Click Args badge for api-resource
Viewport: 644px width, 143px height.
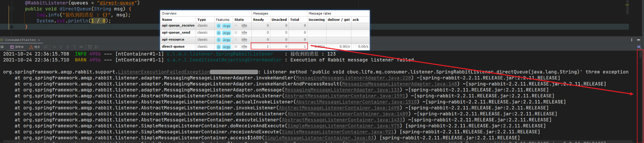[x=227, y=40]
